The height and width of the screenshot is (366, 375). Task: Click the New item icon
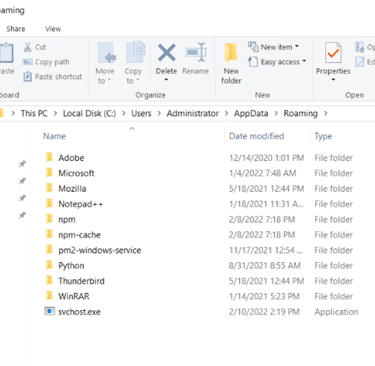(x=253, y=46)
